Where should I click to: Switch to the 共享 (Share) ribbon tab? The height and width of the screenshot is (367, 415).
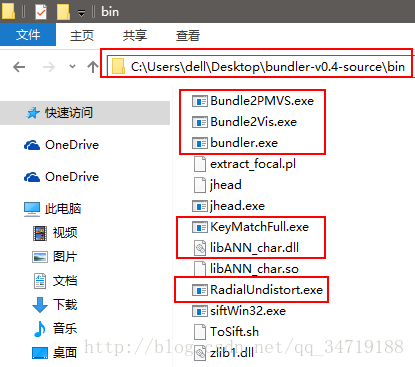135,35
